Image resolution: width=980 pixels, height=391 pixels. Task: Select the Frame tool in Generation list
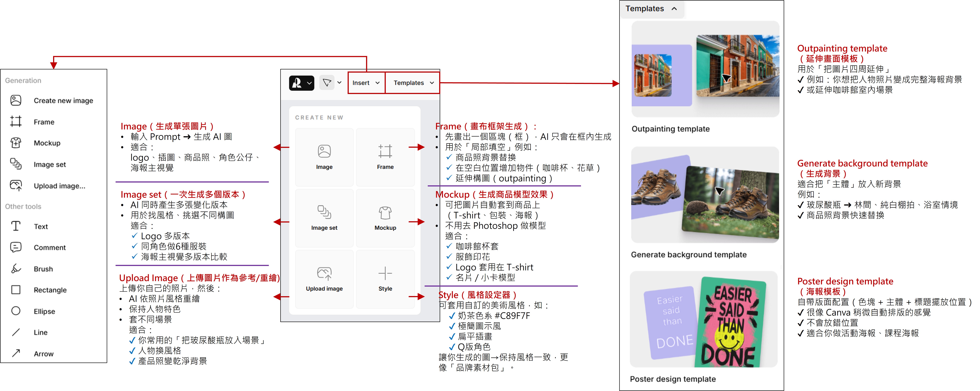click(x=44, y=122)
